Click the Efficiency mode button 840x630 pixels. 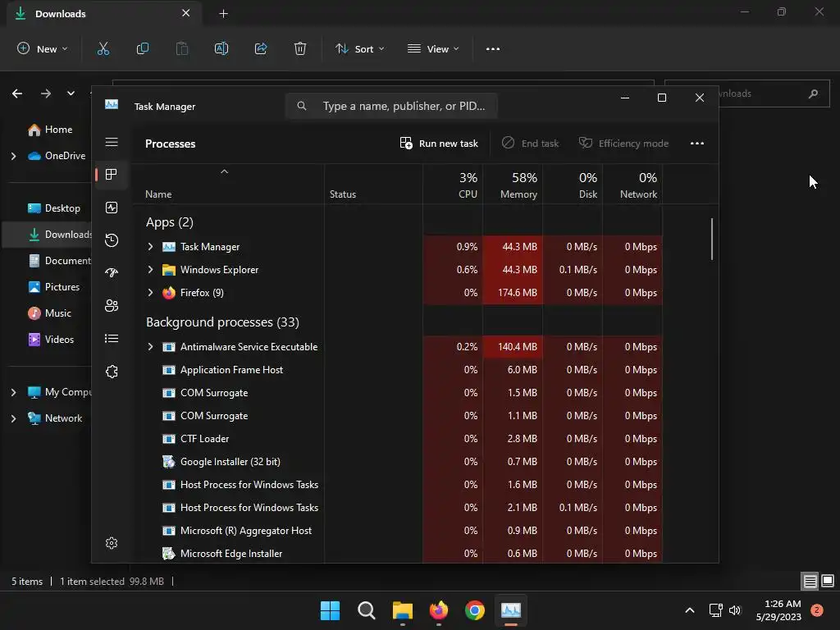pos(623,143)
